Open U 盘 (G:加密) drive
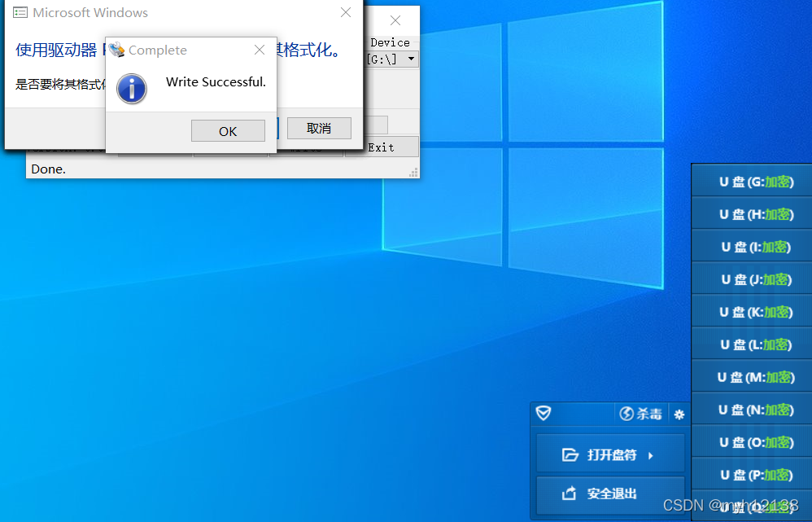 coord(752,182)
